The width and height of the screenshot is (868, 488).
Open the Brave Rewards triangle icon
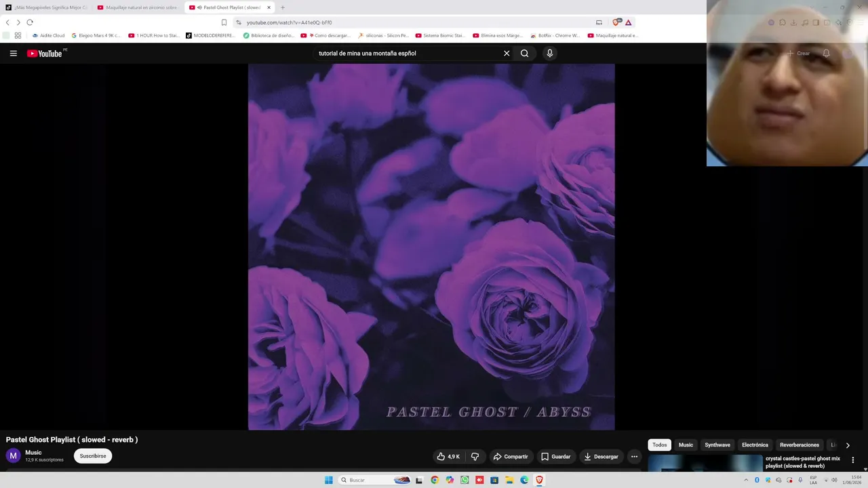pos(628,22)
